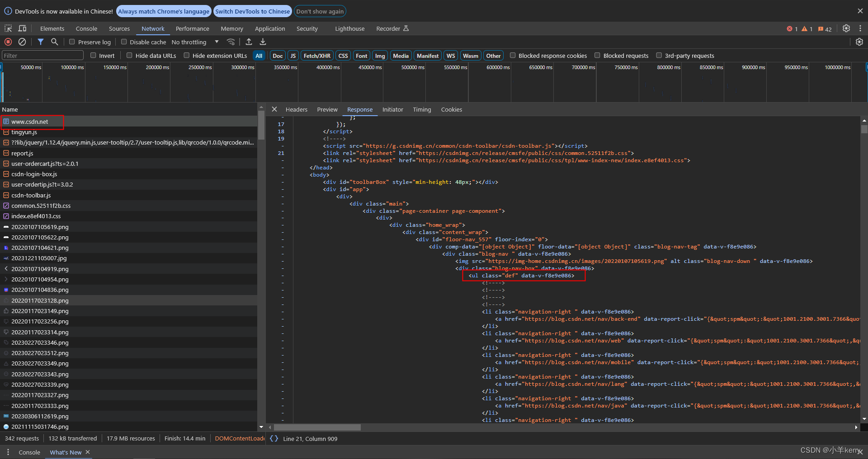The width and height of the screenshot is (868, 459).
Task: Select www.csdn.net request row
Action: coord(129,122)
